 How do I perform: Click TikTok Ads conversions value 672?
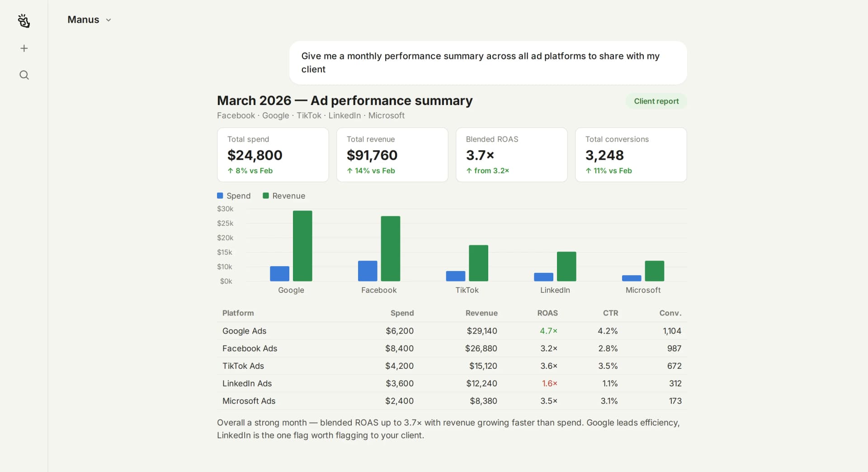point(675,366)
